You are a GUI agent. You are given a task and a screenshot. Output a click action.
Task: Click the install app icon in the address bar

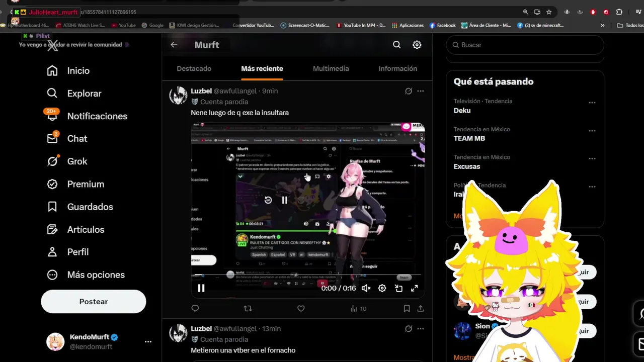537,12
